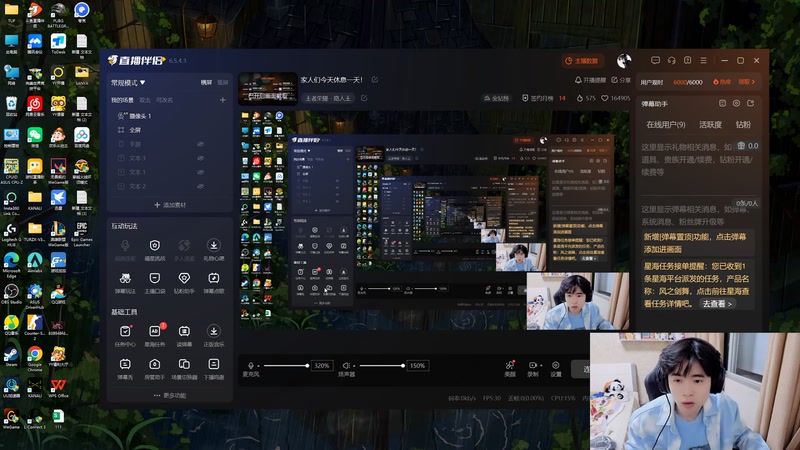Open the 房管助手 moderator tool
800x450 pixels.
click(x=155, y=369)
